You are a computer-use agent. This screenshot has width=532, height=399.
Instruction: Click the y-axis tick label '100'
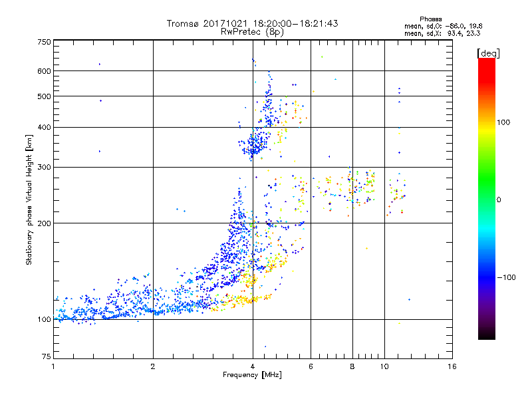44,319
